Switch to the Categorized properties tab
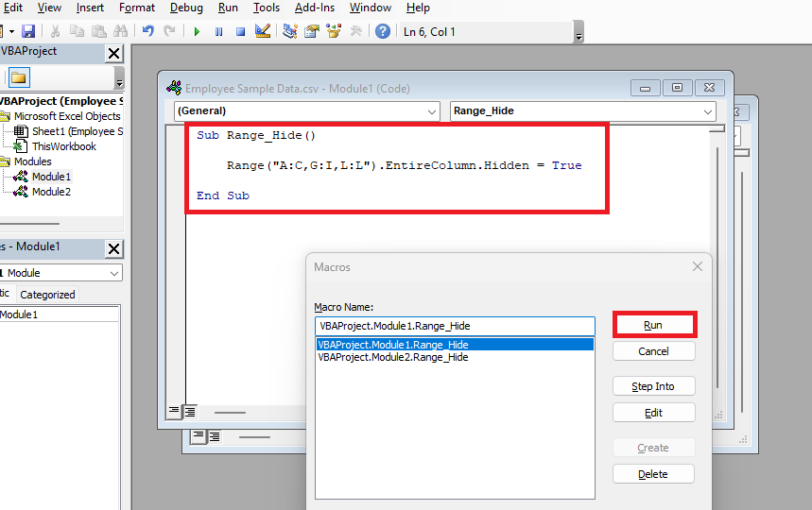Screen dimensions: 812x510 tap(47, 295)
